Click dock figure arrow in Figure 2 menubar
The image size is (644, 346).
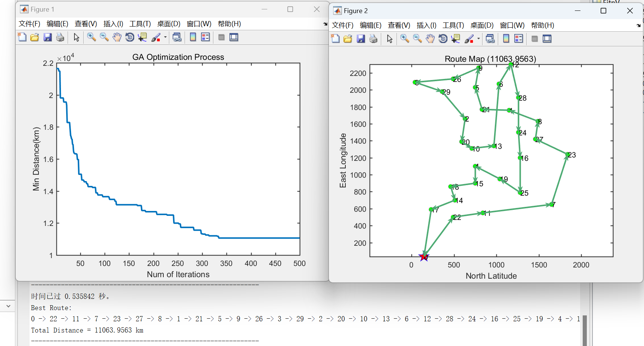638,25
